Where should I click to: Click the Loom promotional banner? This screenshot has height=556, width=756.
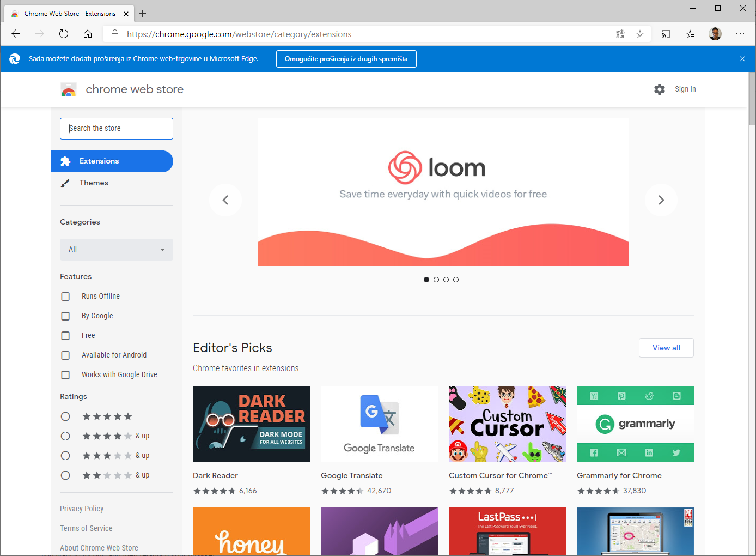443,192
